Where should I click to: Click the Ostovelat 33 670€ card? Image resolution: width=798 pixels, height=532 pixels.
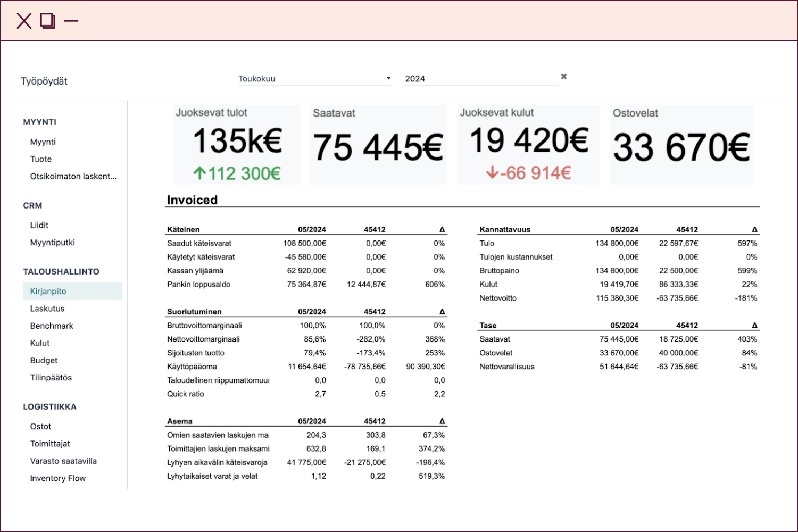coord(681,145)
